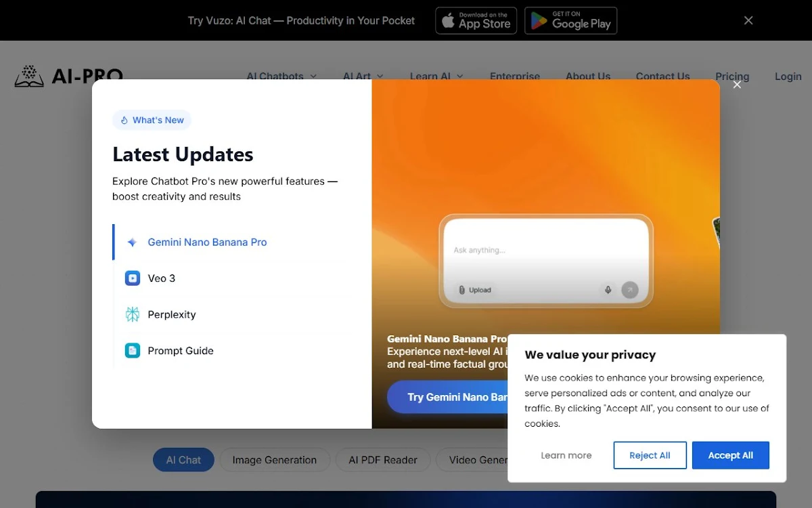Click the Ask anything input field
Screen dimensions: 812x508
[545, 250]
